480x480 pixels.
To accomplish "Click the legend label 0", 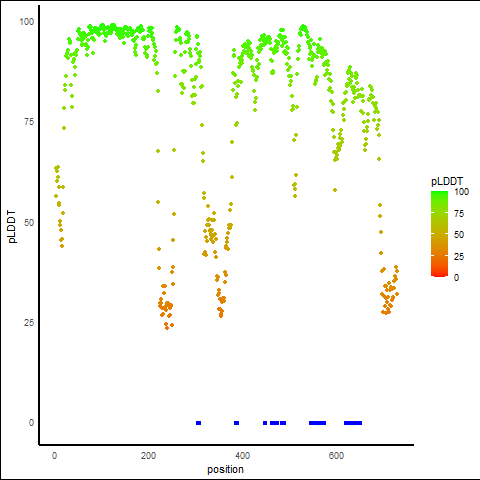I will point(456,277).
